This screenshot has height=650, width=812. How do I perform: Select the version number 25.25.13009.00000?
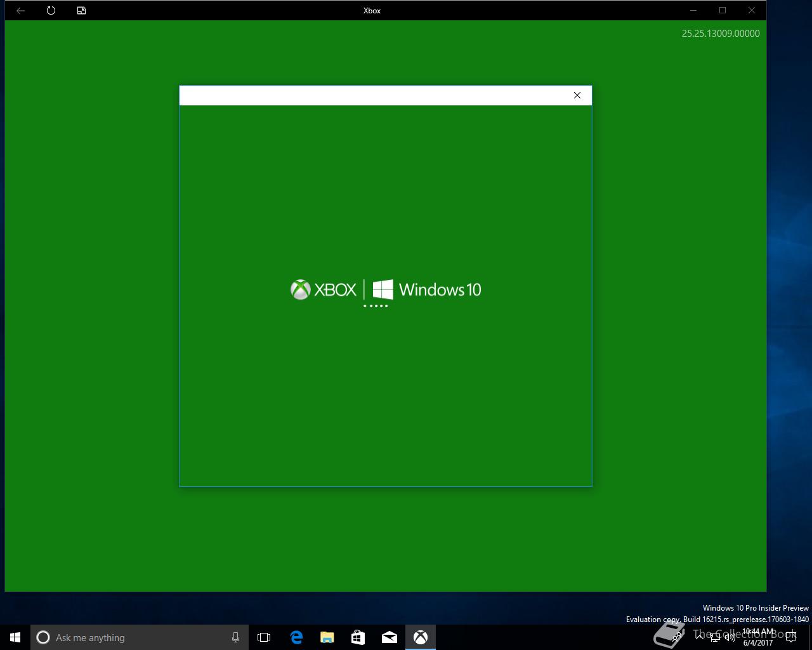(721, 34)
